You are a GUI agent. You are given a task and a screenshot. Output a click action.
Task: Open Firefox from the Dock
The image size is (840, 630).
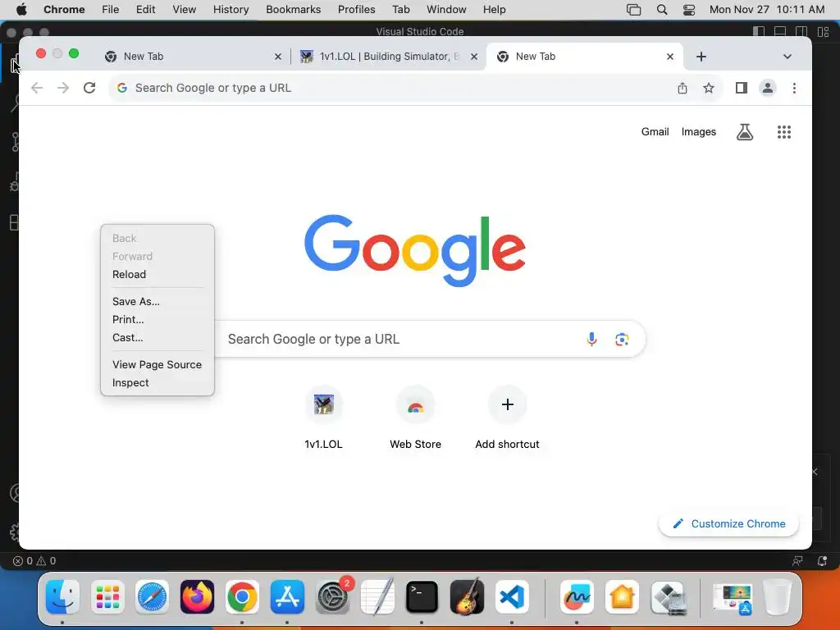[x=197, y=597]
